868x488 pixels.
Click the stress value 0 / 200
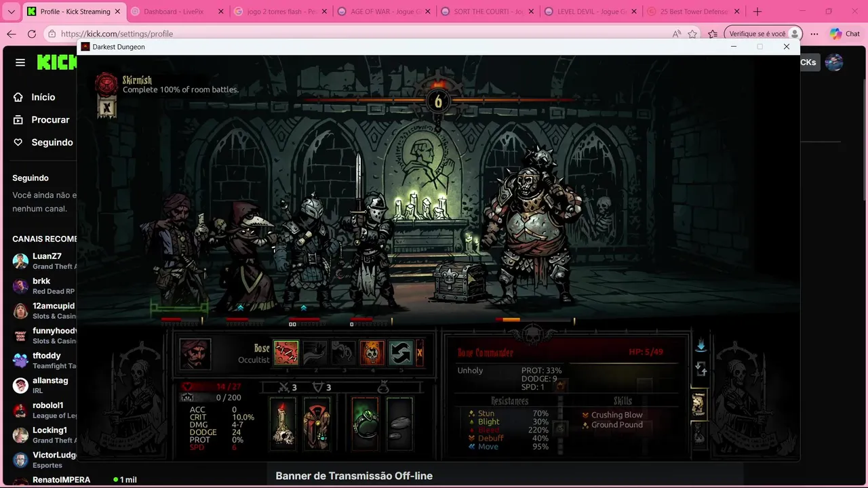point(229,398)
